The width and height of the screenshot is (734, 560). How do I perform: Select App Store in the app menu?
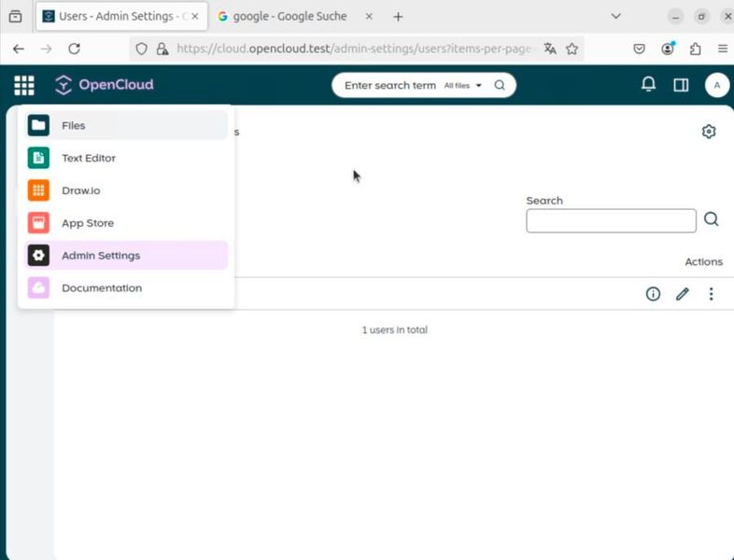tap(126, 223)
